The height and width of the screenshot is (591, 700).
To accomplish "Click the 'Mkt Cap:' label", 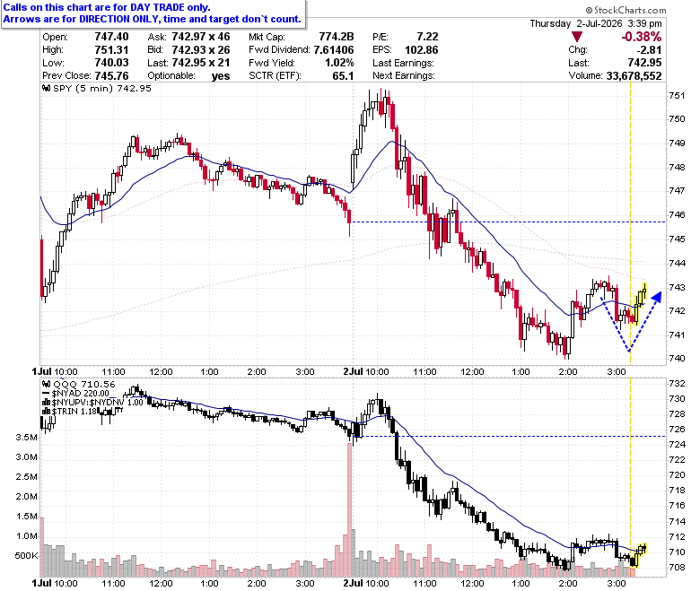I will click(267, 37).
